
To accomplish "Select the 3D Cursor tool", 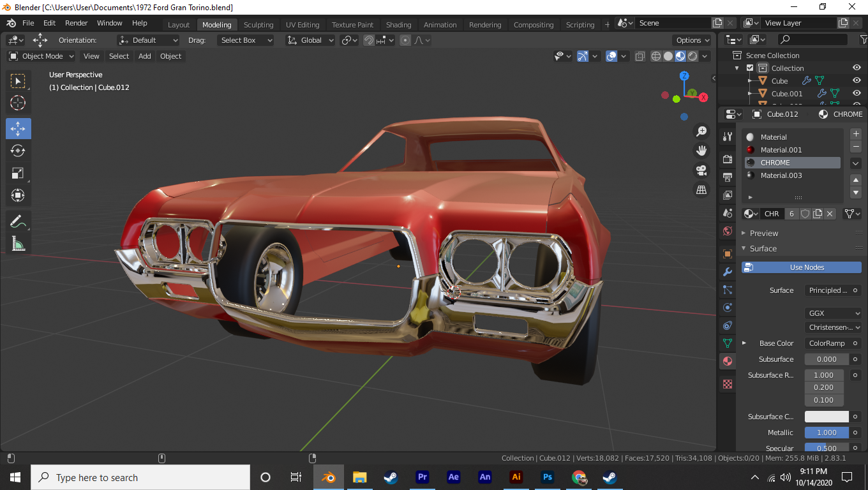I will coord(18,103).
